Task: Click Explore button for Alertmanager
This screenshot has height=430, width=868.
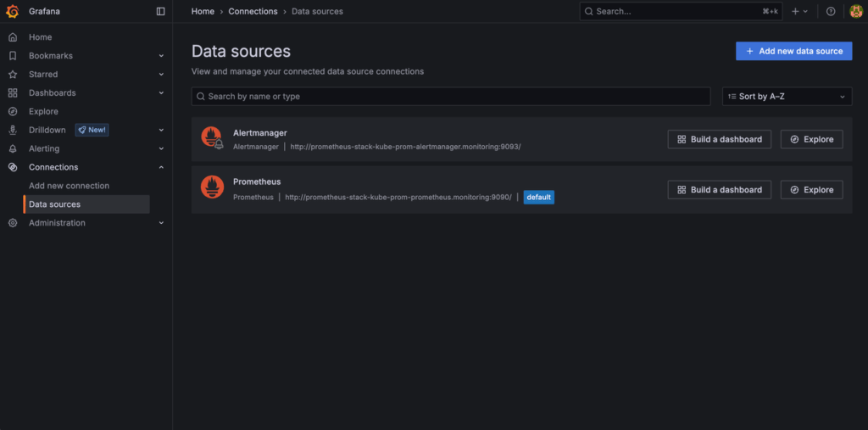Action: [x=811, y=139]
